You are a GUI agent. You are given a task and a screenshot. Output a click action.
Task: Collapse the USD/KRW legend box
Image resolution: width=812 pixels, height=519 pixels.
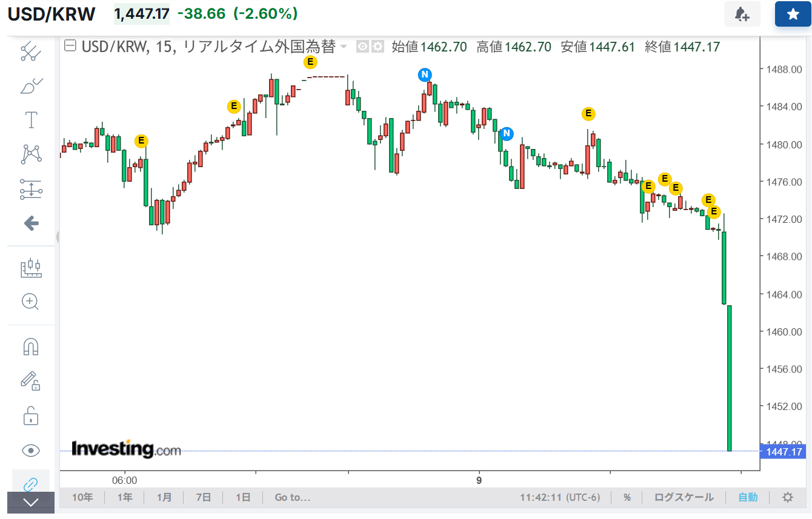(x=70, y=46)
